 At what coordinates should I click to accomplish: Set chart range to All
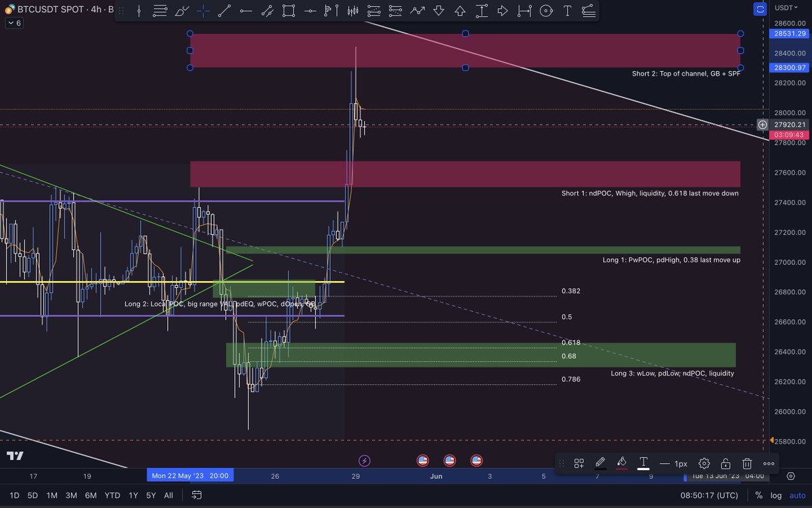168,495
